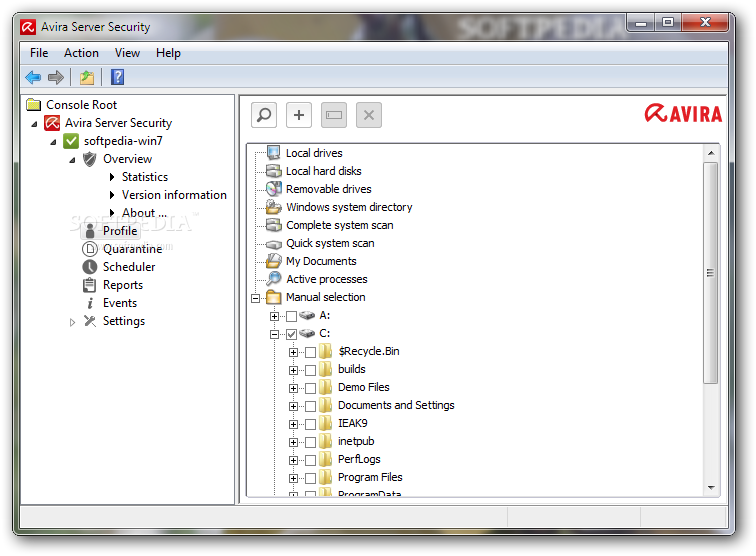Check the builds folder checkbox
Image resolution: width=756 pixels, height=556 pixels.
pyautogui.click(x=310, y=370)
